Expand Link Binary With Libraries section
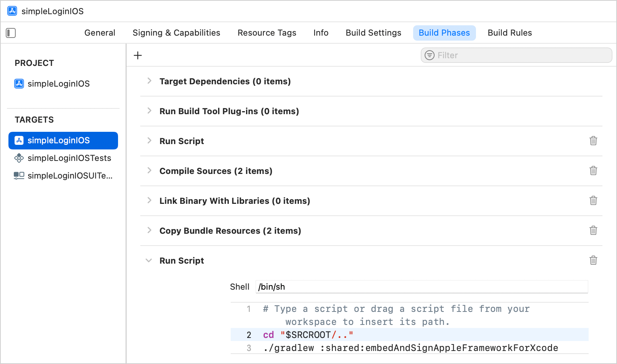The image size is (617, 364). coord(149,200)
